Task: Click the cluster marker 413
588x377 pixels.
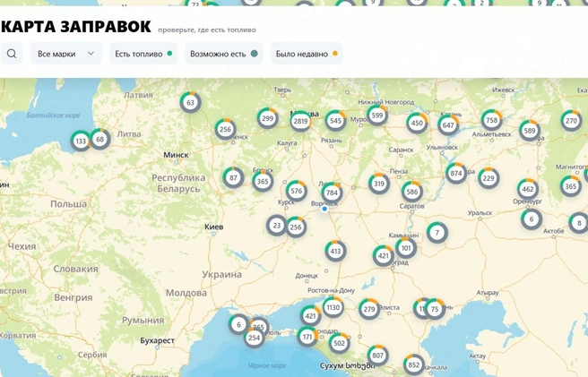Action: coord(335,251)
